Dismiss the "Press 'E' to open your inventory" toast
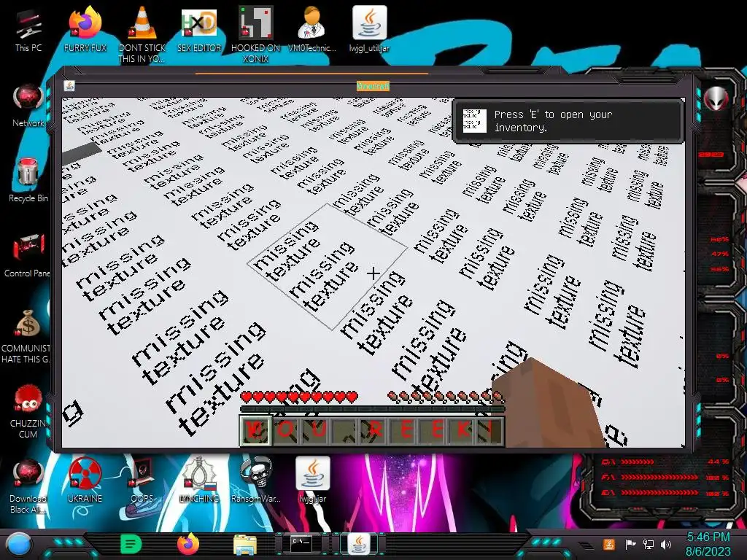This screenshot has height=560, width=747. (x=568, y=121)
